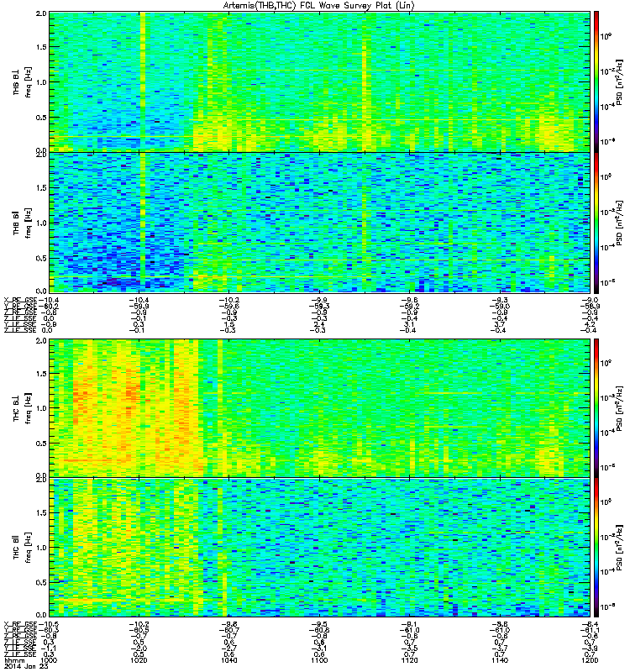Click the THC B-parallel freq [Hz] axis label
Screen dimensions: 630x672
click(29, 548)
